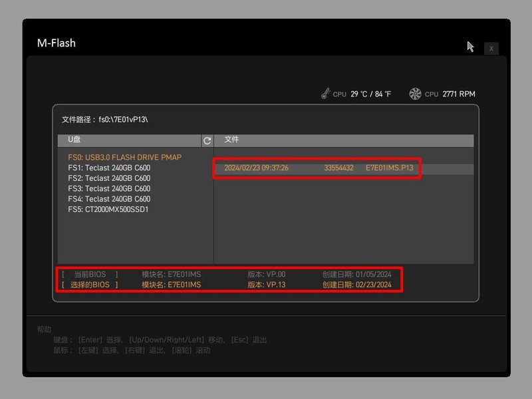Click file size value 33554432
This screenshot has height=399, width=532.
[338, 168]
